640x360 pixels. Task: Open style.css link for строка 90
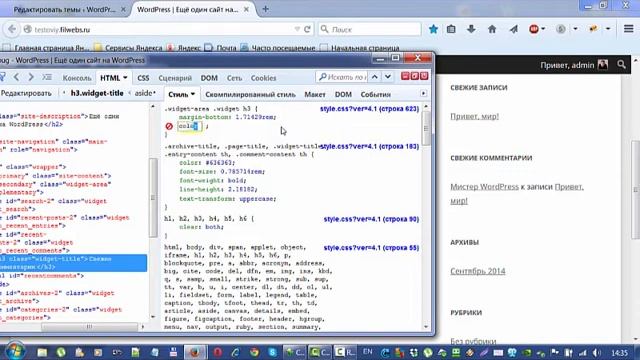click(x=371, y=219)
